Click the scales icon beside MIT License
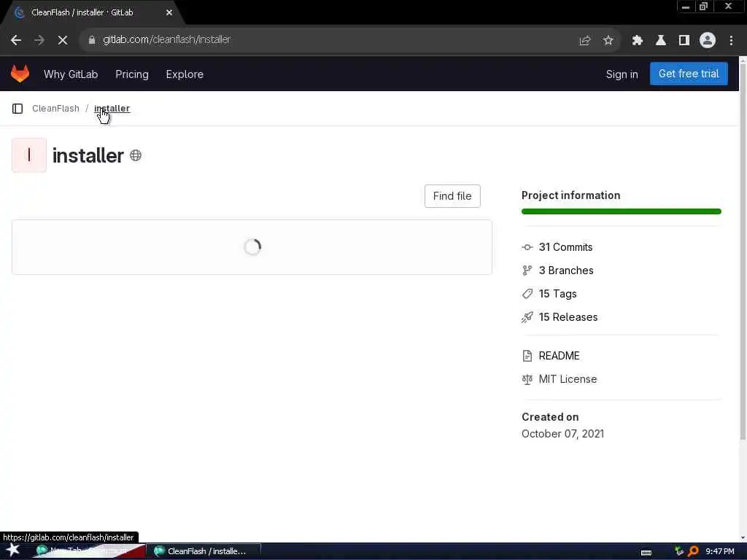 tap(527, 379)
